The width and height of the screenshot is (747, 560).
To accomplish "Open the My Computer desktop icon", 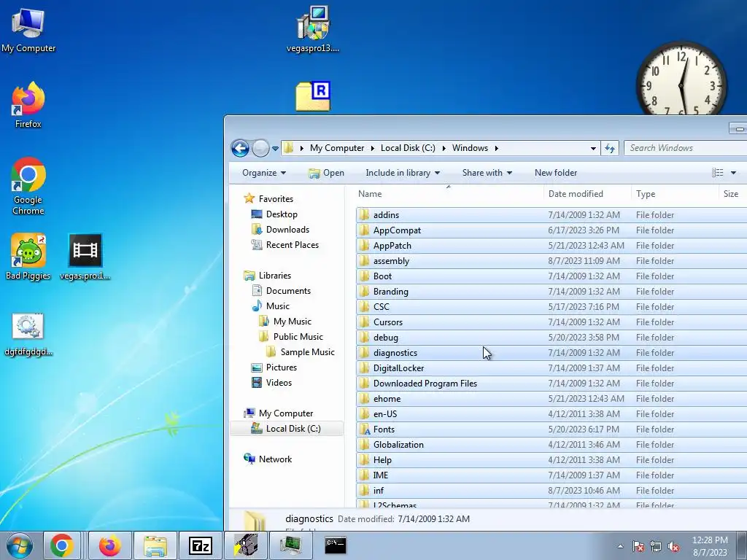I will point(28,29).
